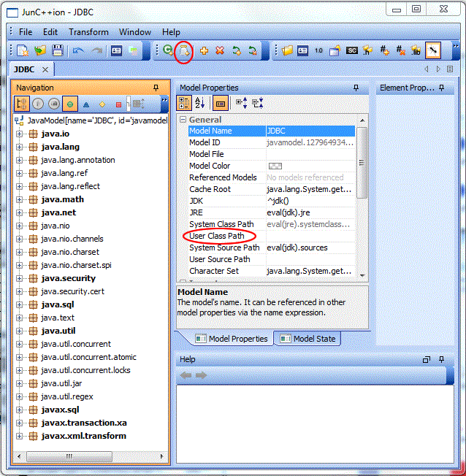Click the 1.0 version icon
This screenshot has width=466, height=476.
coord(318,50)
